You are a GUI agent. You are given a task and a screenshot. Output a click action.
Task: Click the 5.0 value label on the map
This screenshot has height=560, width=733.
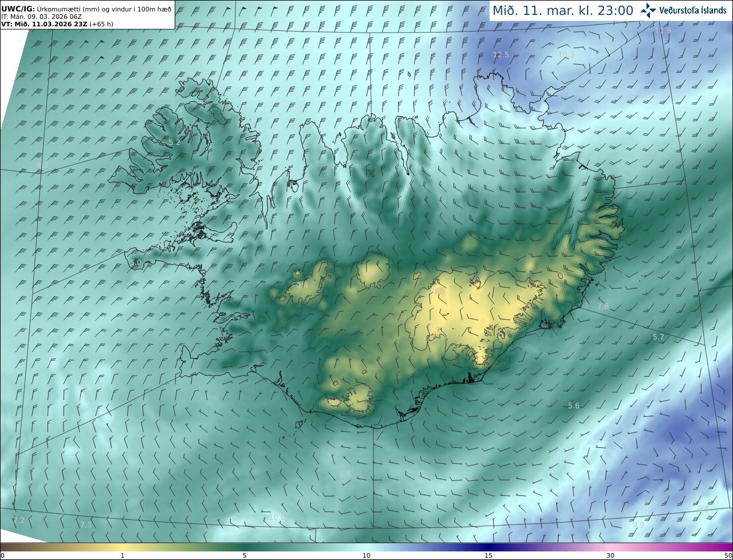[x=136, y=263]
